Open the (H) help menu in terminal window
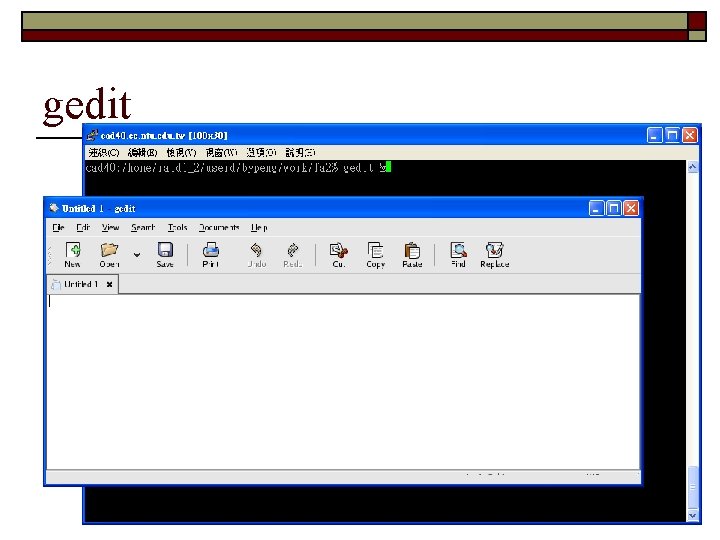The width and height of the screenshot is (720, 540). 300,152
